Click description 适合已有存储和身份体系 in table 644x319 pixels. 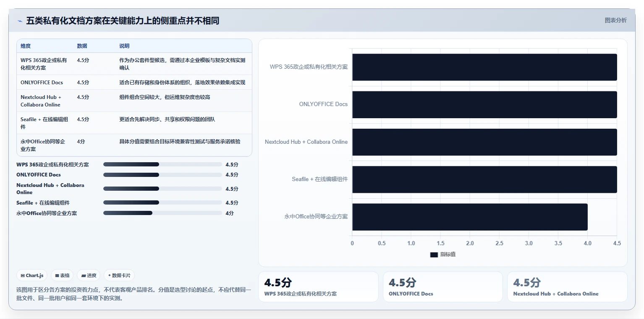point(182,83)
